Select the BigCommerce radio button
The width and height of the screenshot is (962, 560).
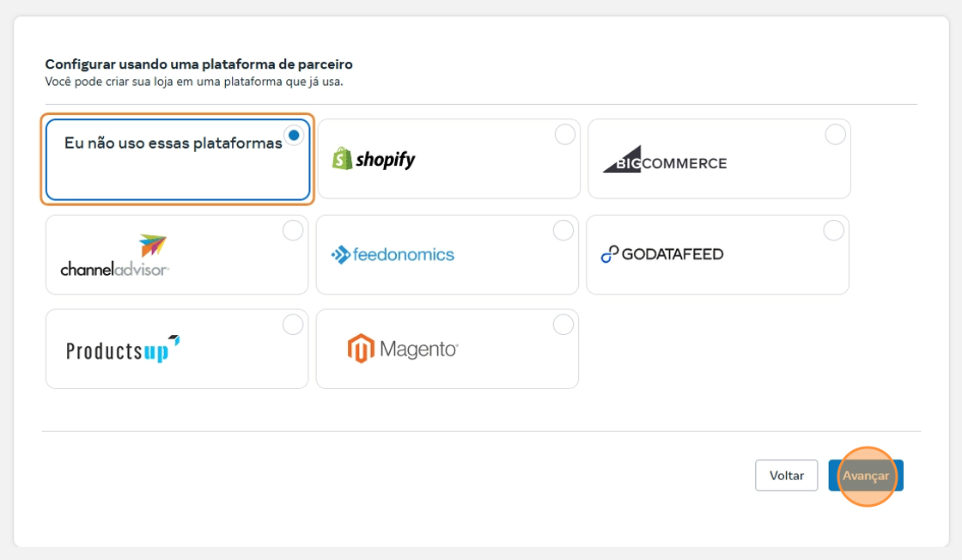tap(835, 135)
